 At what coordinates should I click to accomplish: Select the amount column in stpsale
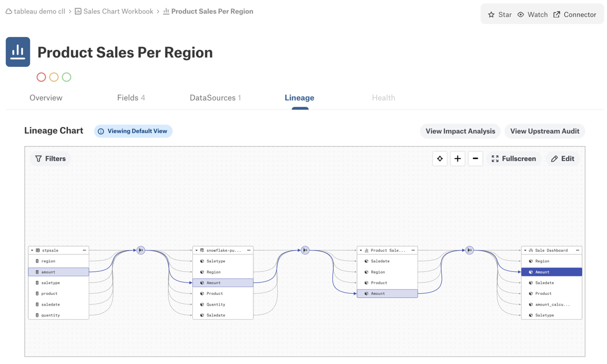click(58, 272)
